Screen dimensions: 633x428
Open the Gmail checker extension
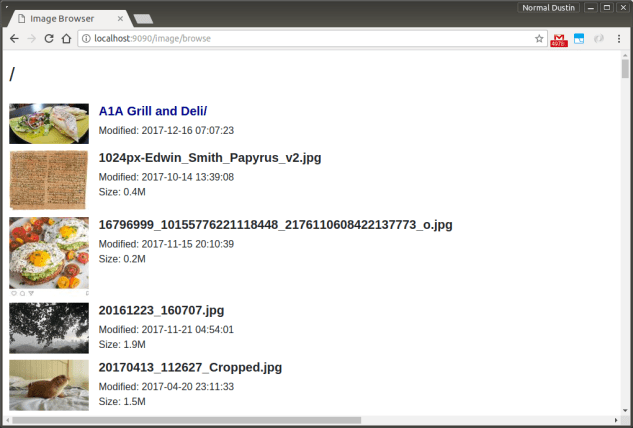point(559,39)
